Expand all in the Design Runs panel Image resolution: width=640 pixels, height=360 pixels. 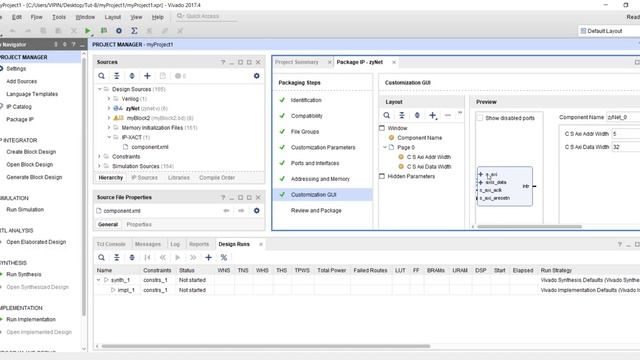click(x=132, y=258)
